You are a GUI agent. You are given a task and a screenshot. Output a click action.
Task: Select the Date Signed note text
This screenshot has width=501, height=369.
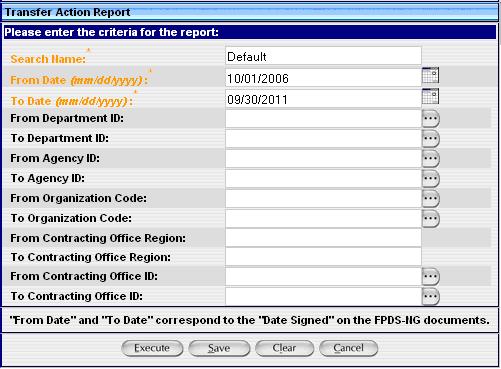click(249, 320)
